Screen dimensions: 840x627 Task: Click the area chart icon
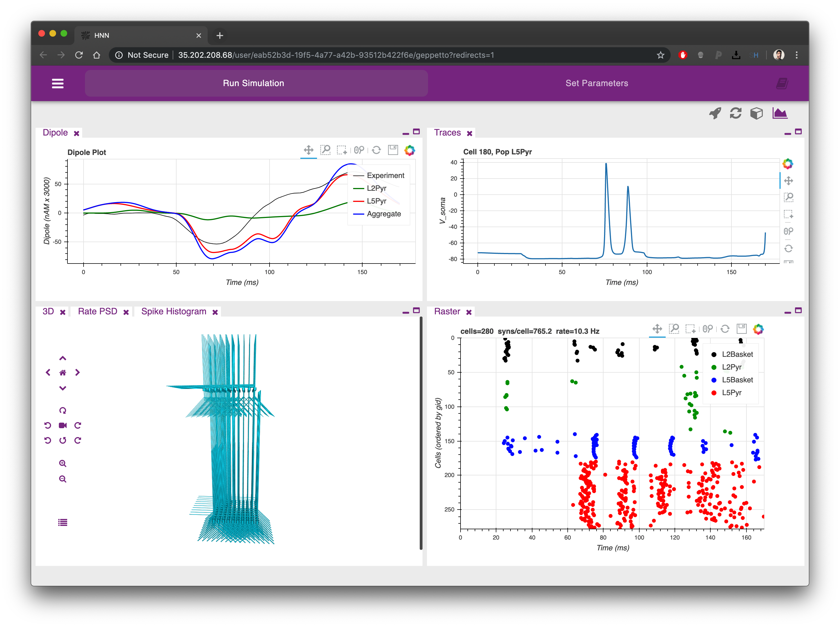(x=780, y=113)
